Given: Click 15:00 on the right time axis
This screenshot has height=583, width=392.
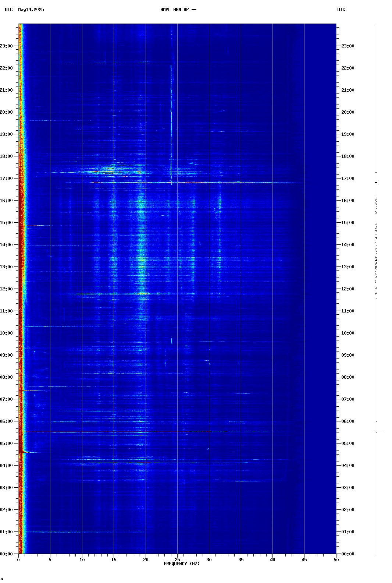Looking at the screenshot, I should (348, 223).
